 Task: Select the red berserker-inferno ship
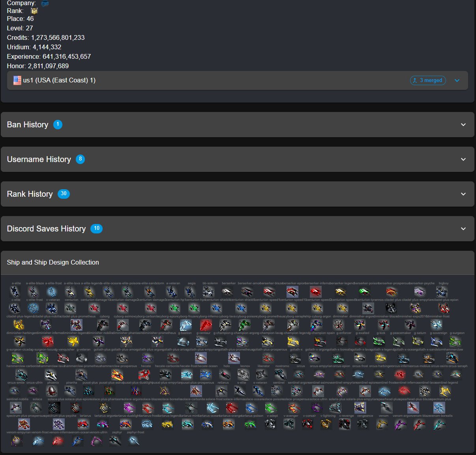[315, 292]
